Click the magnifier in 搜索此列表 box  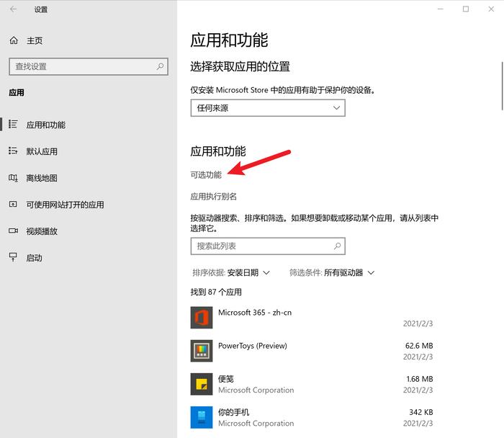[337, 246]
